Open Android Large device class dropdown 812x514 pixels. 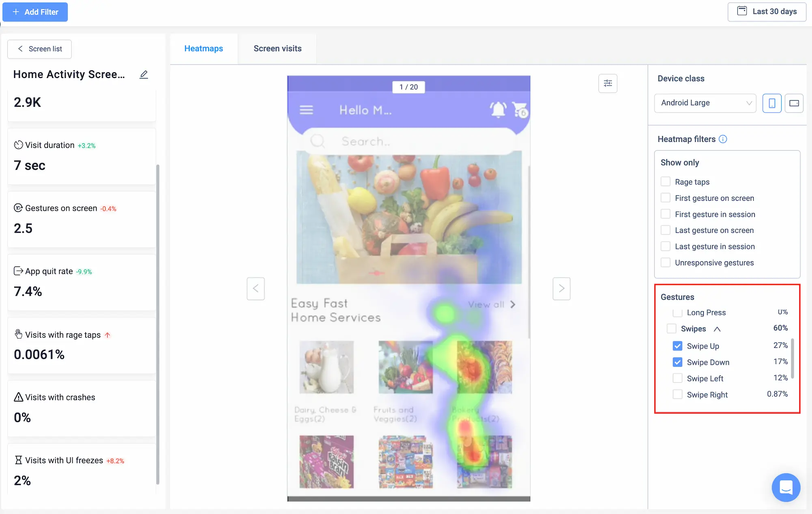(705, 103)
